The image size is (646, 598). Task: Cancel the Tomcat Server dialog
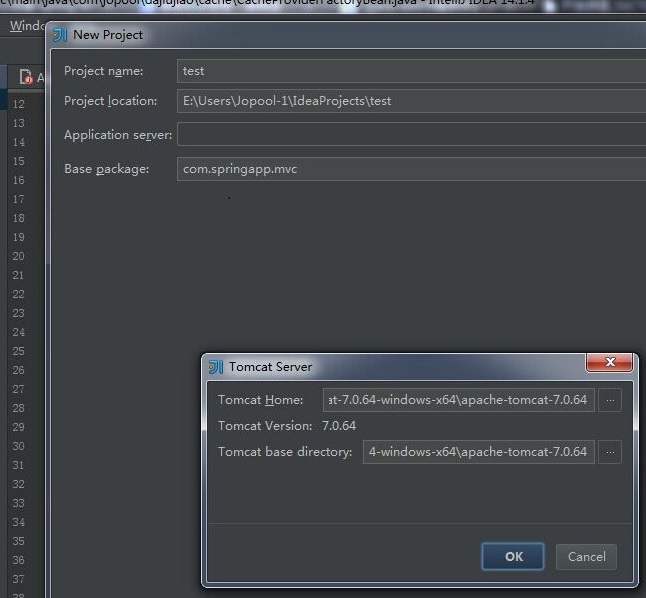pos(586,556)
